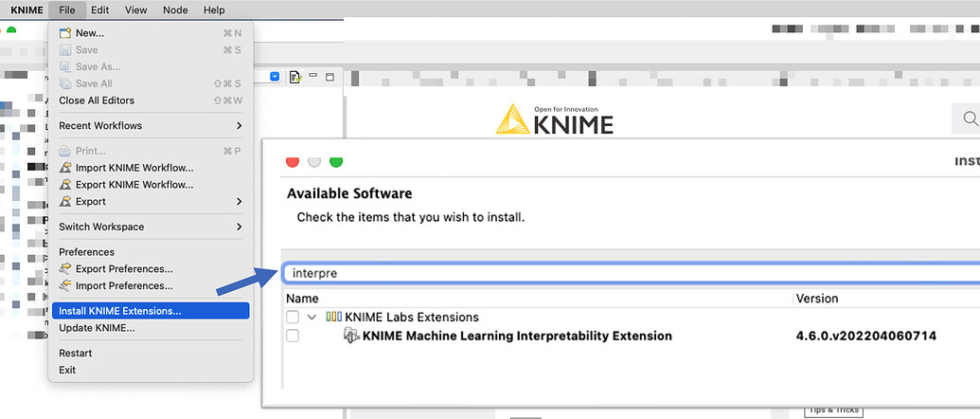Click the interpre filter text field
Image resolution: width=980 pixels, height=419 pixels.
(x=632, y=273)
